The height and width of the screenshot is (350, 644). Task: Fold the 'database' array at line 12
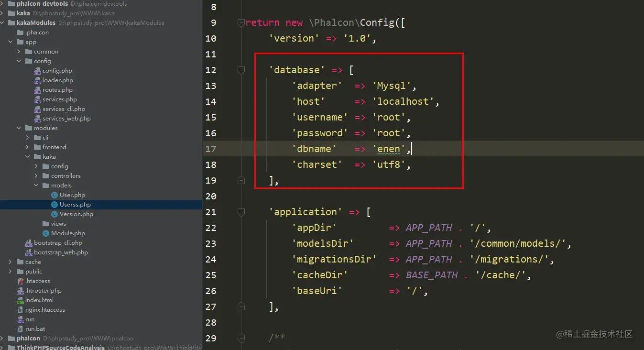tap(241, 70)
